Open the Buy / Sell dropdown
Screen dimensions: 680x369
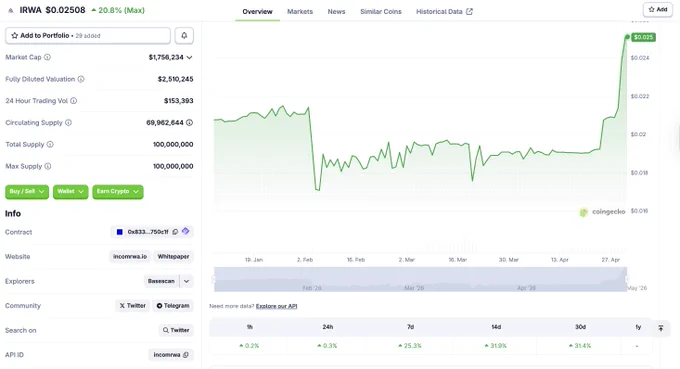coord(27,191)
